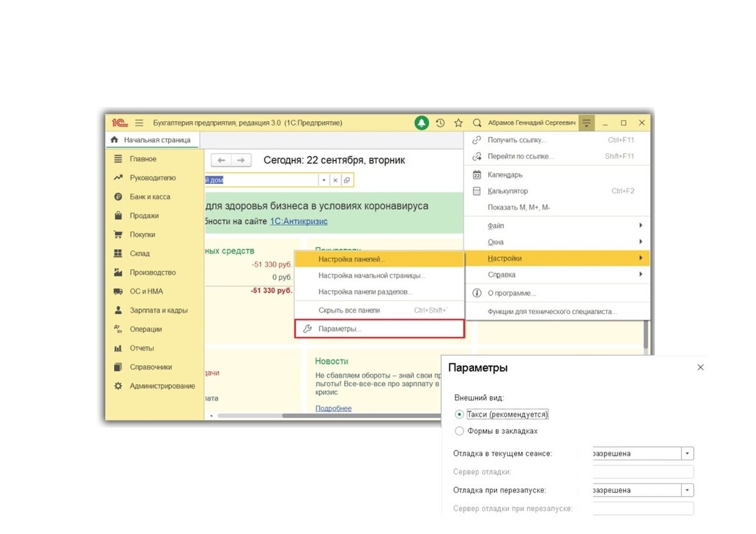Click the vertical scrollbar of home page
The height and width of the screenshot is (534, 756).
645,334
